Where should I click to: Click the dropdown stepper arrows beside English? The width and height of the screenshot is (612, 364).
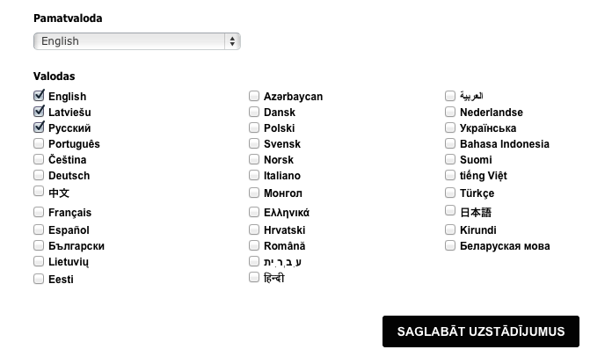point(232,41)
